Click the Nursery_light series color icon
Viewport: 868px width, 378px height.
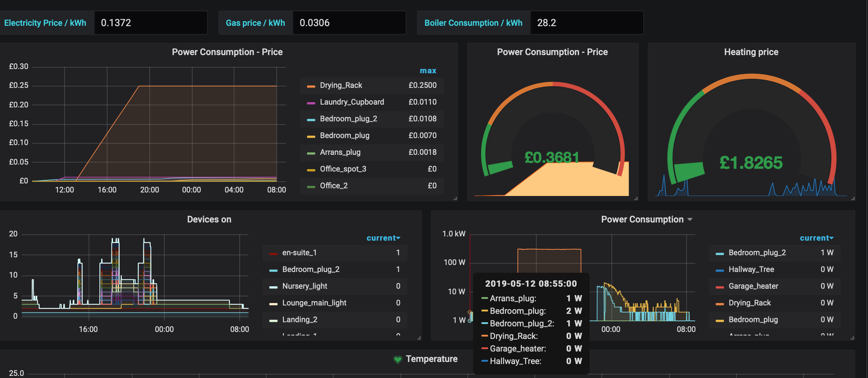(x=273, y=287)
